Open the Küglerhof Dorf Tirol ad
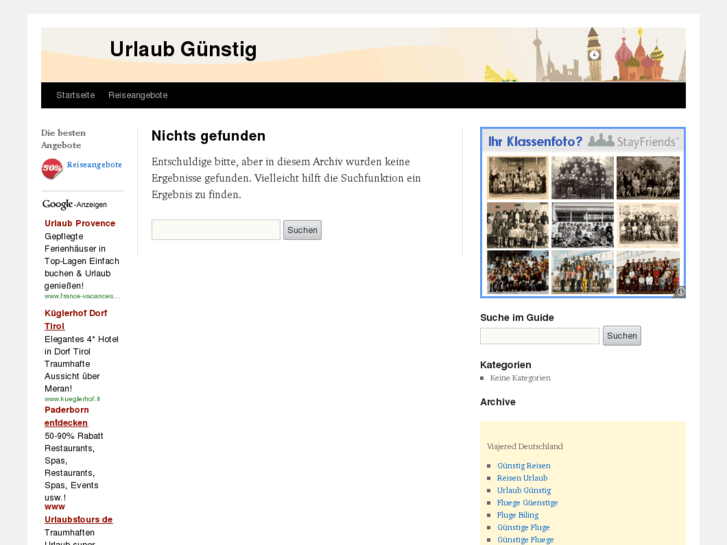Viewport: 727px width, 545px height. point(76,320)
